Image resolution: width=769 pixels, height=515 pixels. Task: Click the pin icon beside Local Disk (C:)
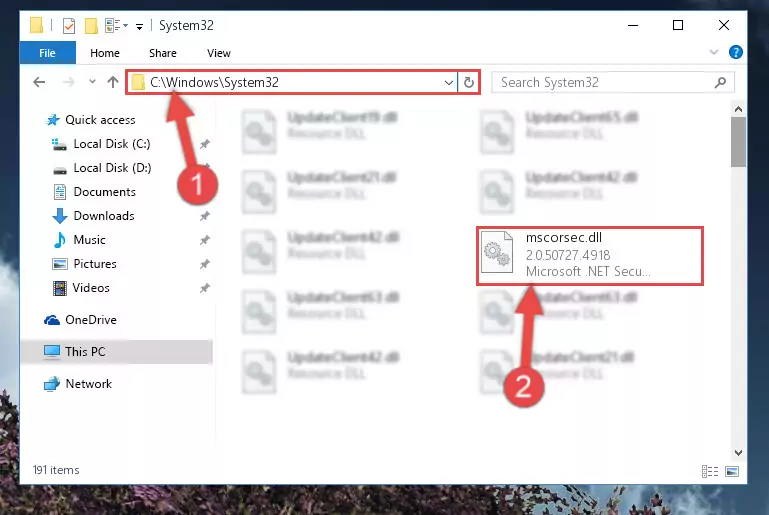click(205, 144)
